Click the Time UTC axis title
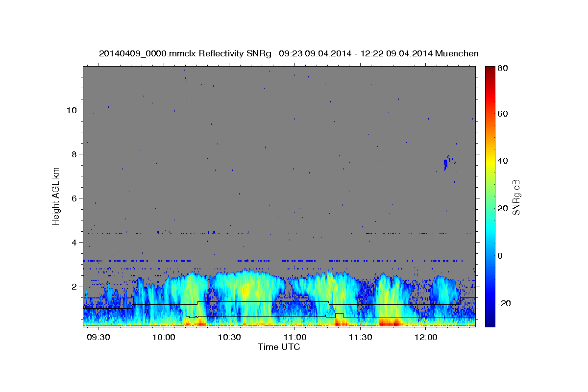 tap(279, 347)
